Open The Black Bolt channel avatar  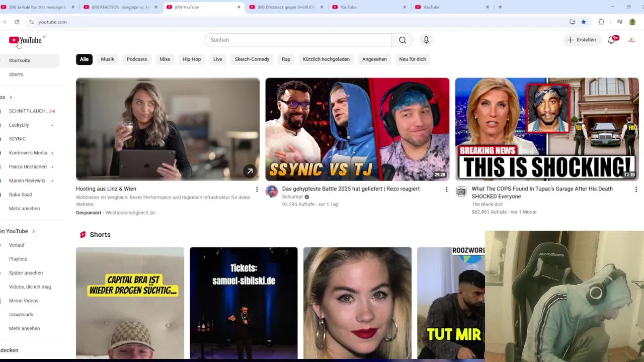(x=461, y=192)
